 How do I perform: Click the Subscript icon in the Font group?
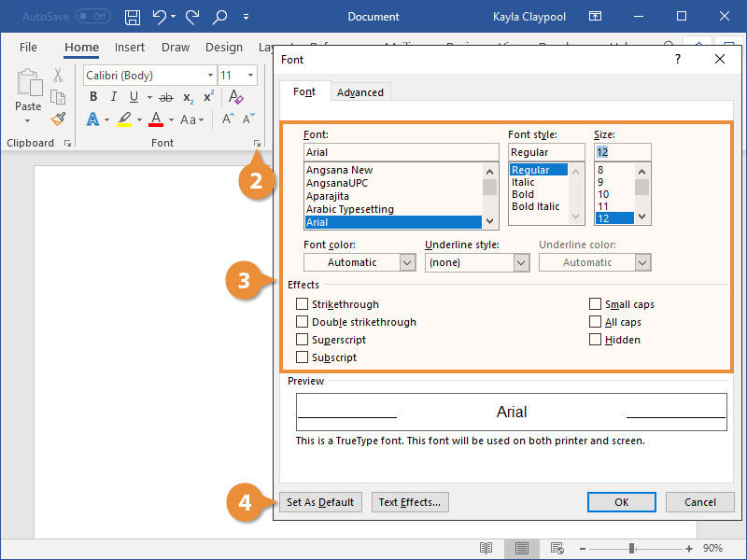188,96
